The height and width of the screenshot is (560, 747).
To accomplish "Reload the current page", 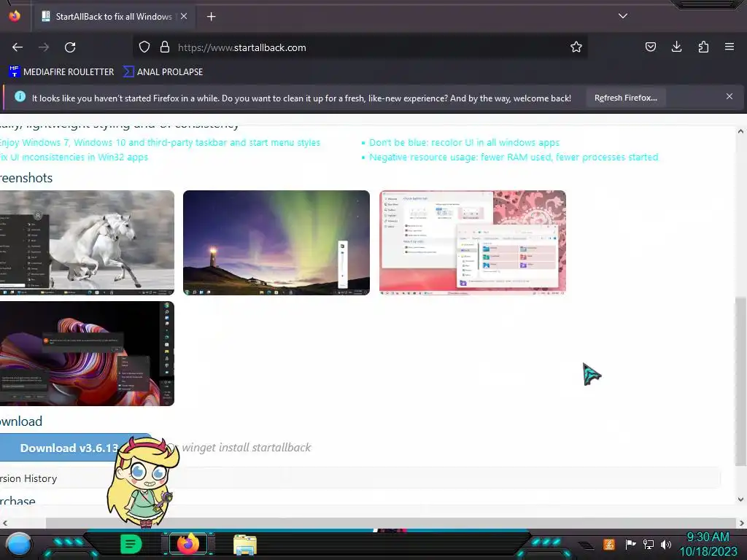I will point(70,47).
